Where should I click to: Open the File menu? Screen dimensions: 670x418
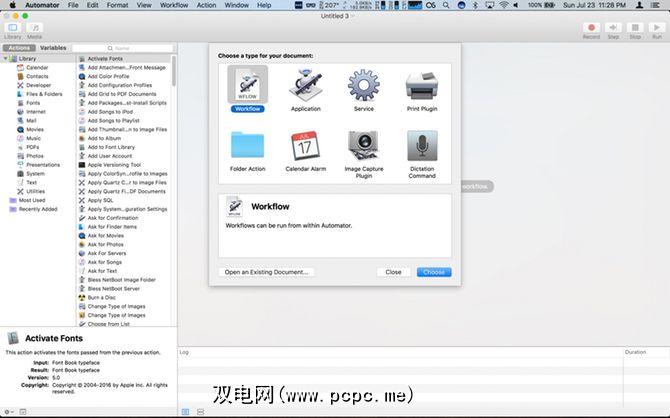coord(73,5)
